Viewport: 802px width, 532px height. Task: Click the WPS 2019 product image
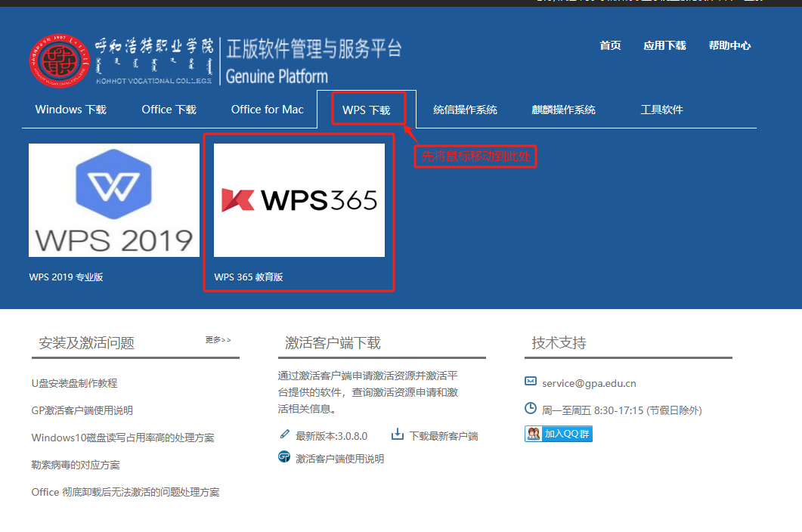point(114,200)
